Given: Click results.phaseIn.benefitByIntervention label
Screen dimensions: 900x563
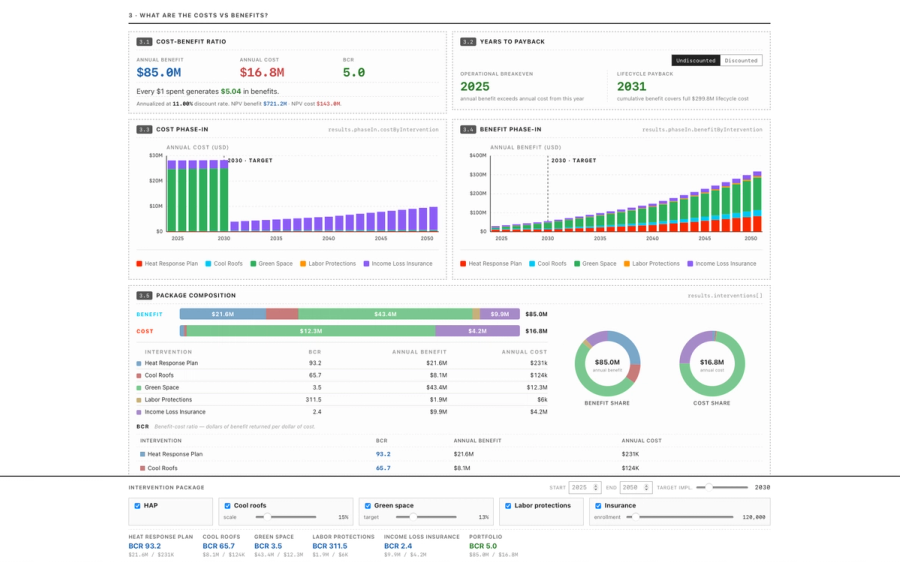Looking at the screenshot, I should click(702, 130).
